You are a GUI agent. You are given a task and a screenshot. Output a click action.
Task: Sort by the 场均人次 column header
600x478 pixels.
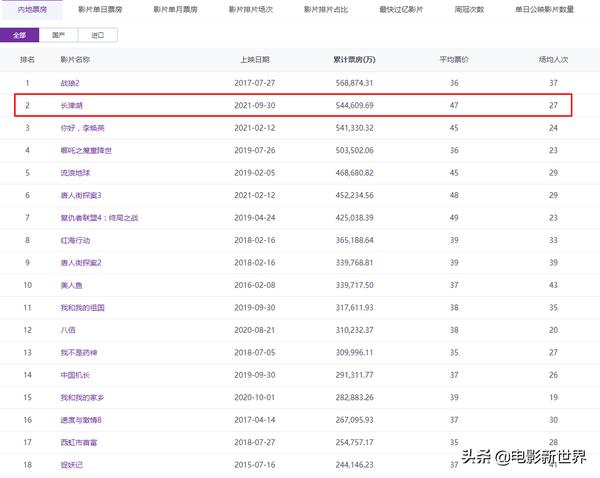pos(553,60)
